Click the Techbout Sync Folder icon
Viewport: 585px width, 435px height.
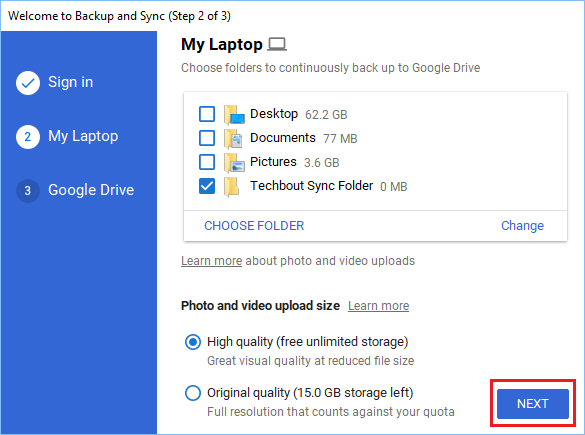point(232,186)
